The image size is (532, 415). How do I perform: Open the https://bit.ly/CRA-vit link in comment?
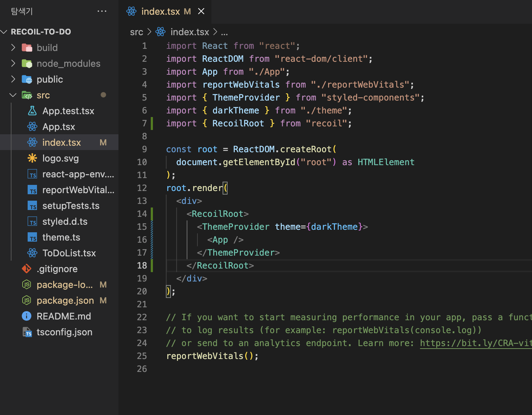coord(476,343)
